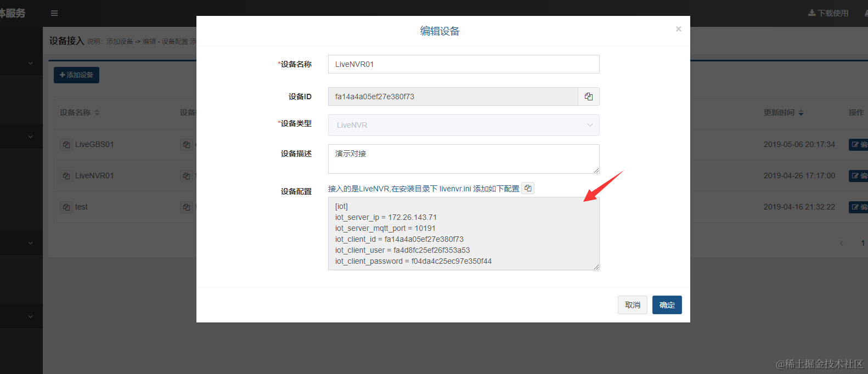Expand the first sidebar menu chevron
Screen dimensions: 868x374
[30, 63]
